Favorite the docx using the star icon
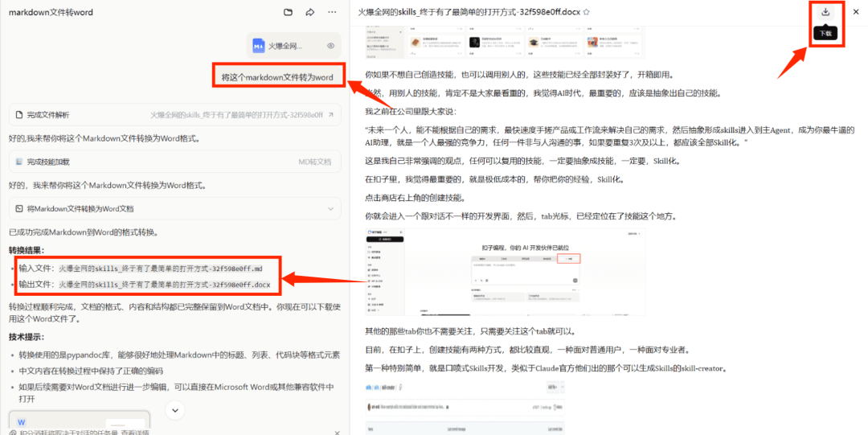Viewport: 868px width, 435px height. coord(586,12)
